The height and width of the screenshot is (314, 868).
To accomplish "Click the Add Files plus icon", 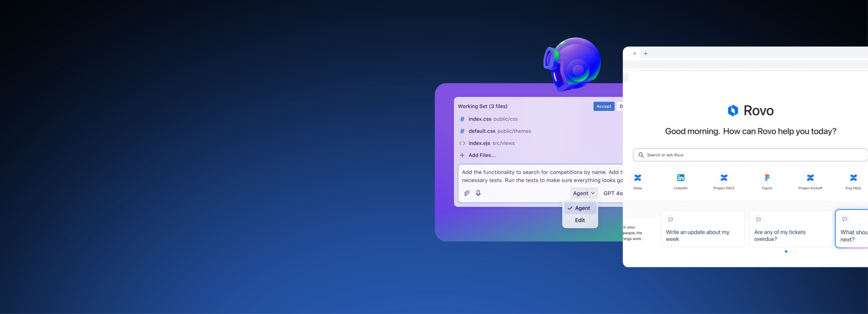I will [462, 155].
